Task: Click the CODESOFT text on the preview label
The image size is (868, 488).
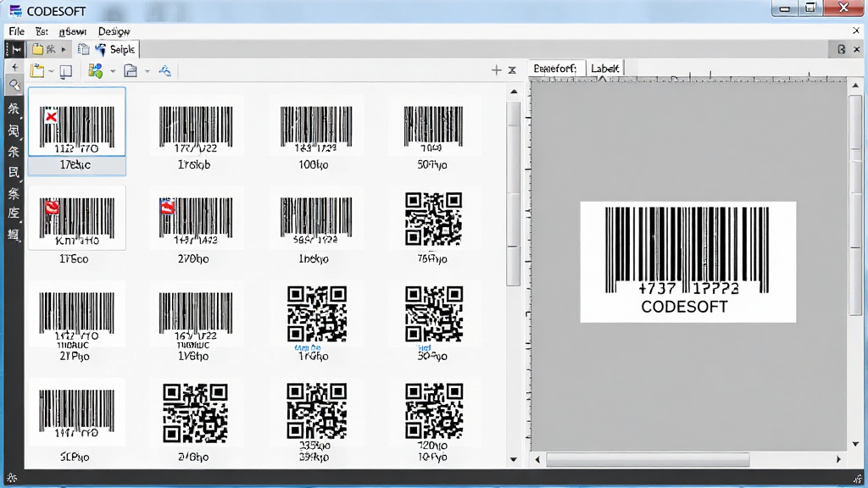Action: 684,307
